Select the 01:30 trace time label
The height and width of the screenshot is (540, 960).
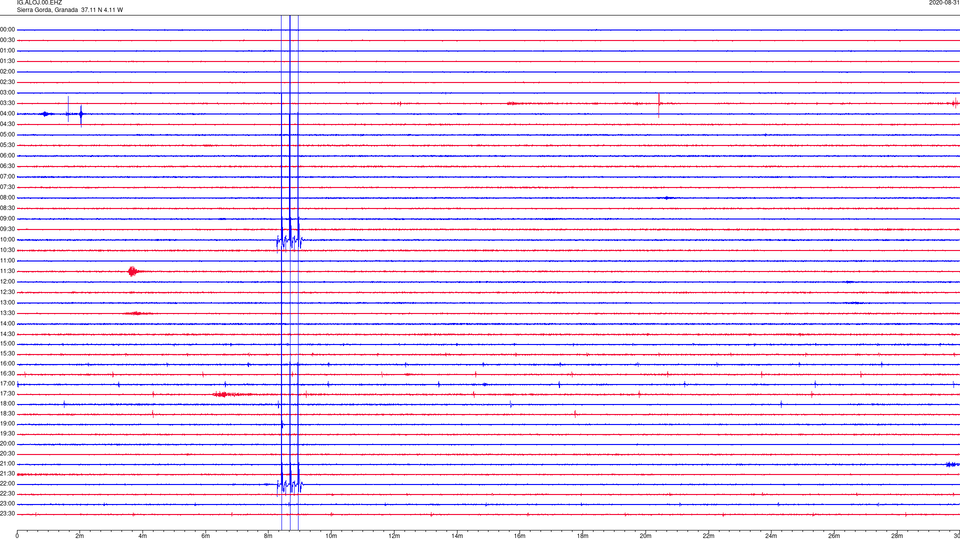tap(7, 61)
